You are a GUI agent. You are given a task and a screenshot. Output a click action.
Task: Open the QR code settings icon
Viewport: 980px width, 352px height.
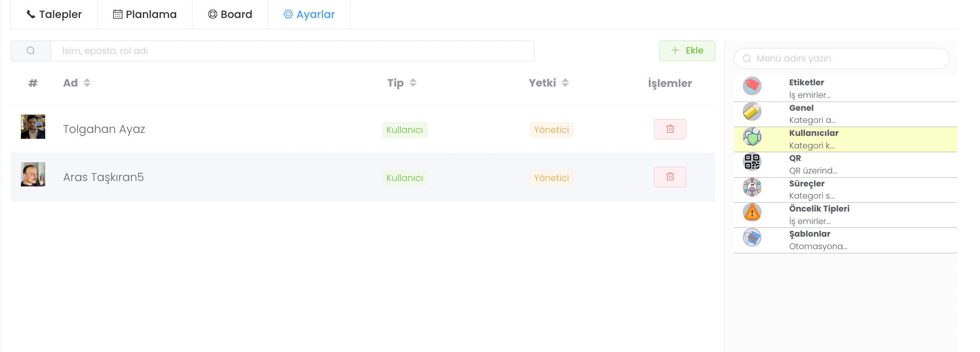pos(752,162)
